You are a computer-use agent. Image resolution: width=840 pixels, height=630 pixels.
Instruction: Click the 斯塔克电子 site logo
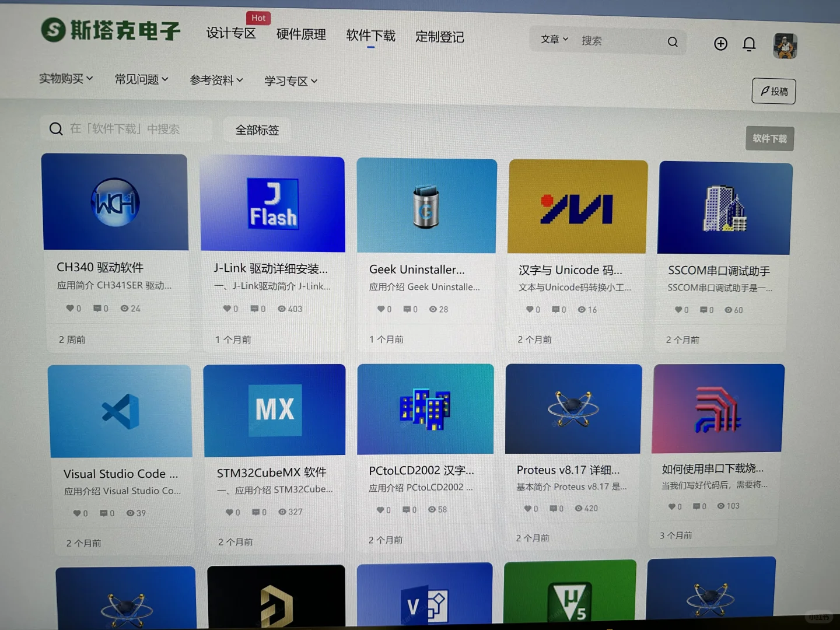click(108, 30)
